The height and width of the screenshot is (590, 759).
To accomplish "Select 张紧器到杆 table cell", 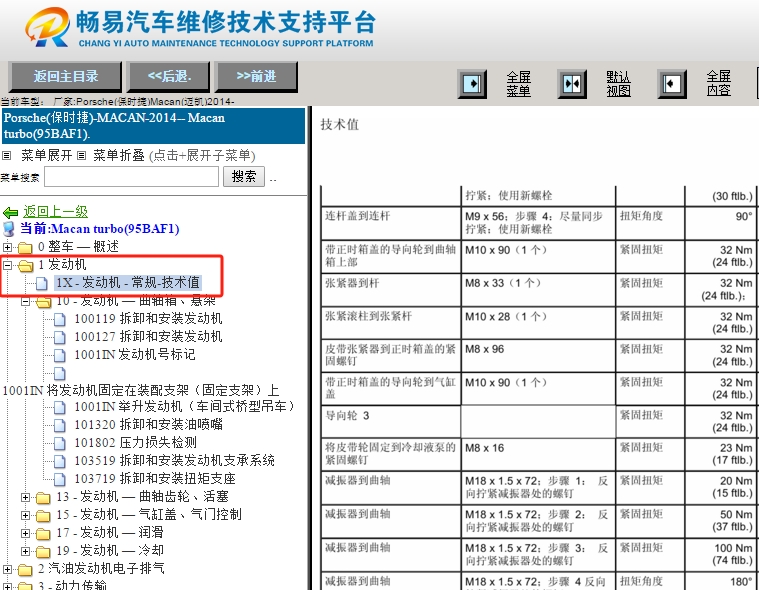I will tap(391, 289).
